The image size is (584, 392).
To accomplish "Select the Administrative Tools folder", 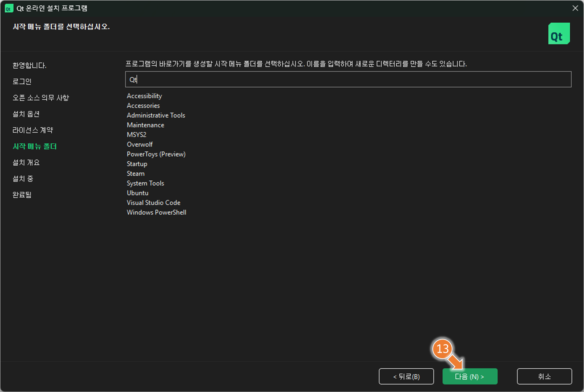I will [x=156, y=115].
